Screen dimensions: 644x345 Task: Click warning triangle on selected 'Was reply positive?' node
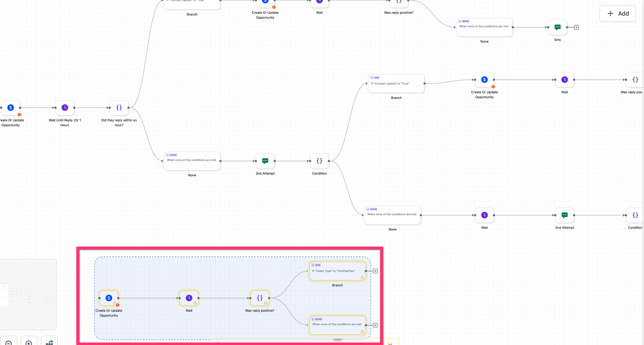tap(266, 303)
